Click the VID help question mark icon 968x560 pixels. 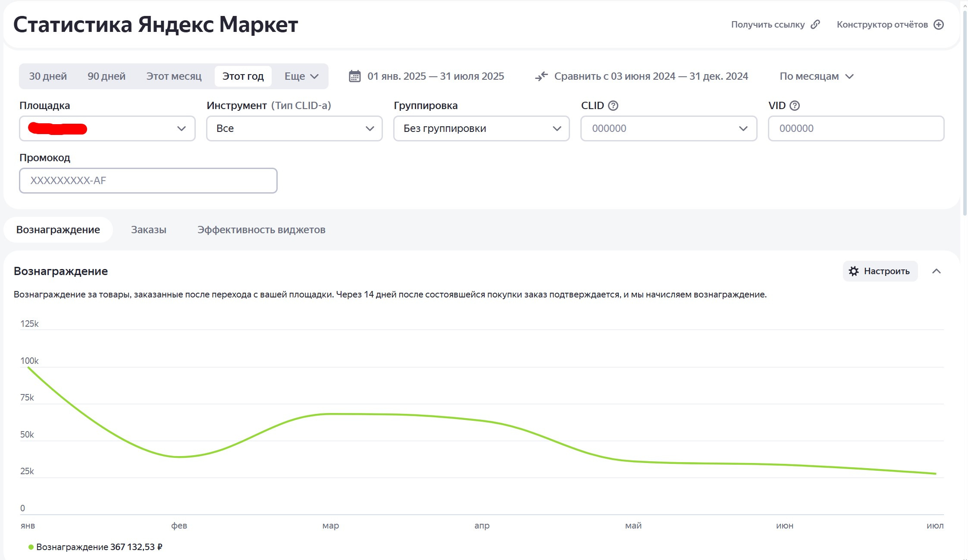click(x=794, y=106)
